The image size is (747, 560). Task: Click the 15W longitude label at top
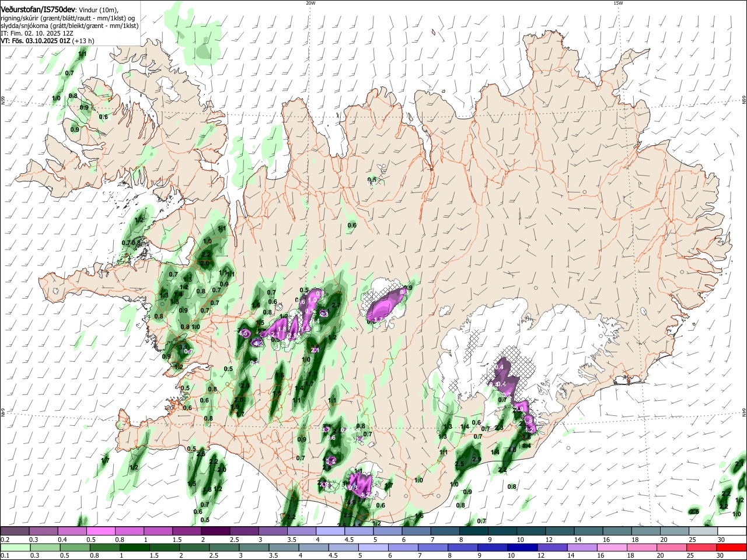point(618,3)
